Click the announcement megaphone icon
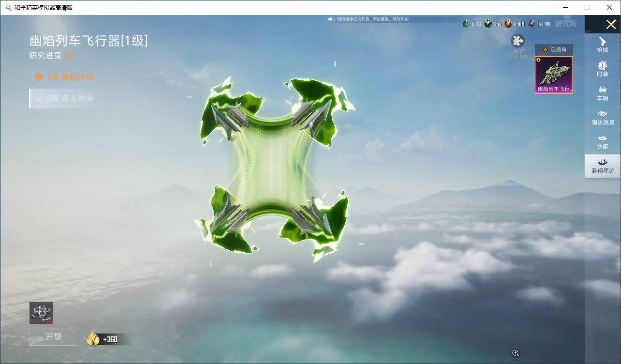621x364 pixels. [x=330, y=19]
